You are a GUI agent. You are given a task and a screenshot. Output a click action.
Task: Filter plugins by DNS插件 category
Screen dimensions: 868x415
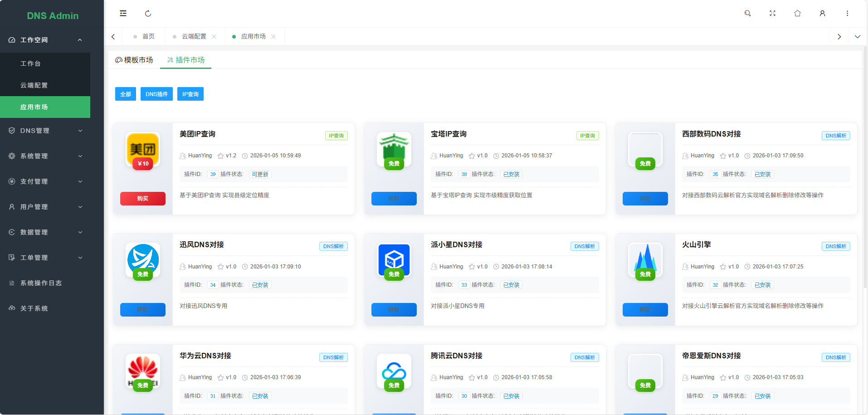tap(156, 94)
